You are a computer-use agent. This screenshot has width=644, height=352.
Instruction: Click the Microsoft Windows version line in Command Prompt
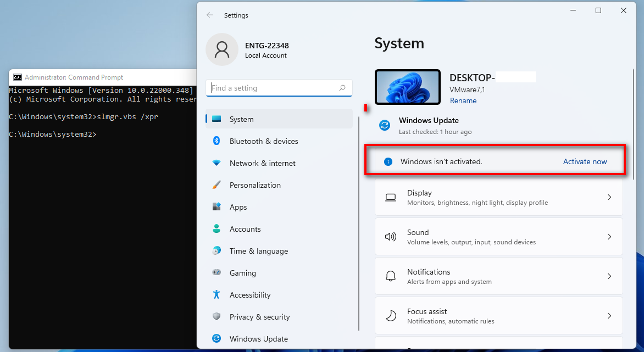click(101, 90)
